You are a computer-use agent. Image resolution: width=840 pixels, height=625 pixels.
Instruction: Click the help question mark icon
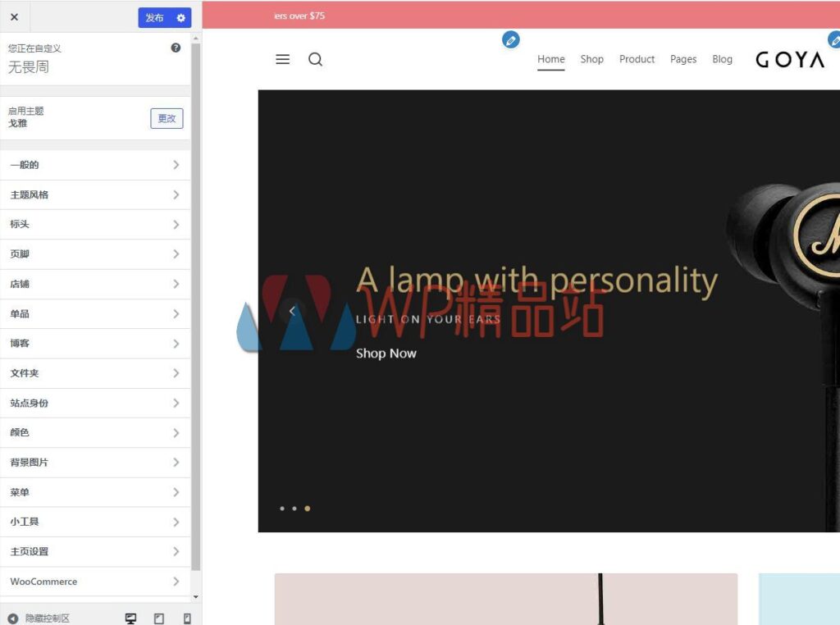(176, 48)
